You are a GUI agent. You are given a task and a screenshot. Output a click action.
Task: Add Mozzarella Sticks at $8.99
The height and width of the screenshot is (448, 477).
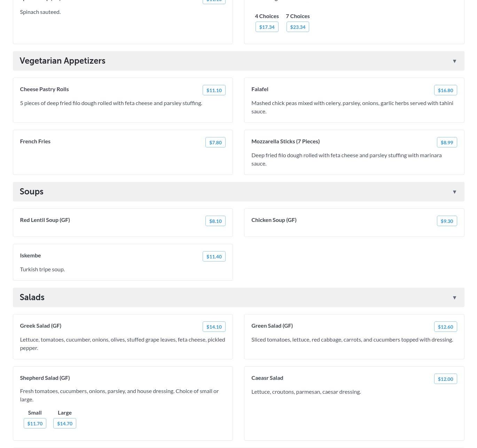click(x=447, y=142)
